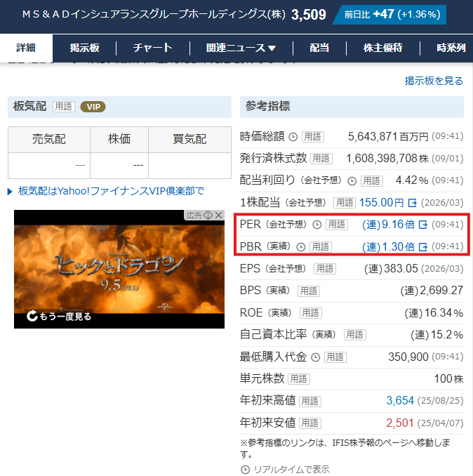473x476 pixels.
Task: Click clock icon beside 最低購入代金
Action: [x=315, y=357]
